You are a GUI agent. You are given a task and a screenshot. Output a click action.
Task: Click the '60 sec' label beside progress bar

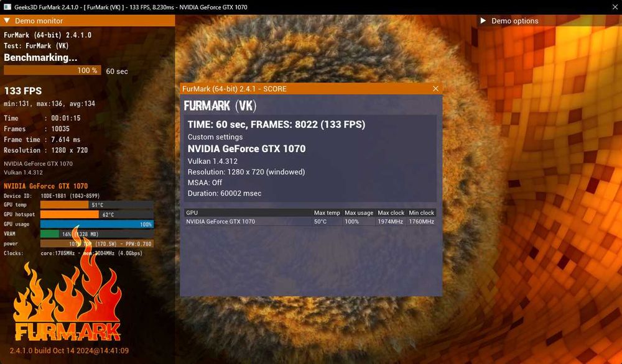tap(117, 71)
